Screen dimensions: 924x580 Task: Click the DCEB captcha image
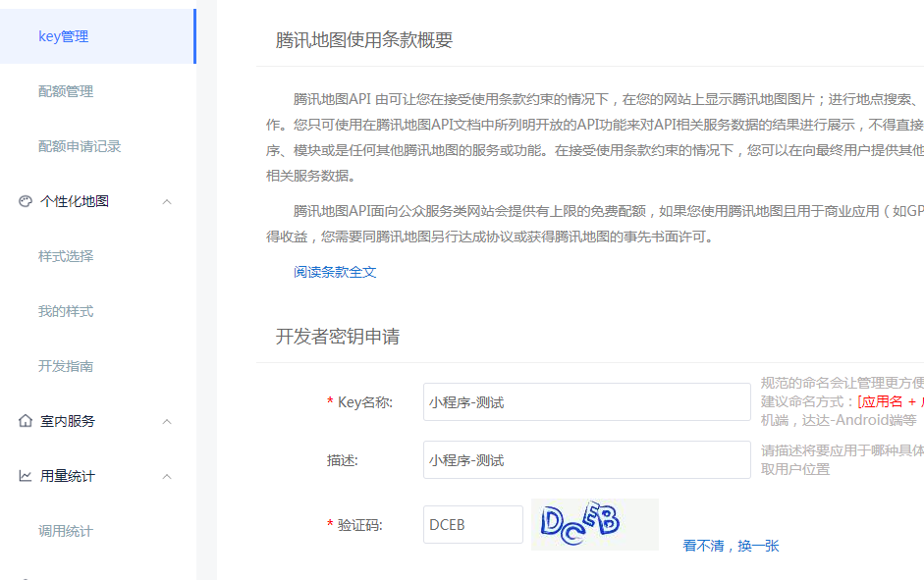595,524
